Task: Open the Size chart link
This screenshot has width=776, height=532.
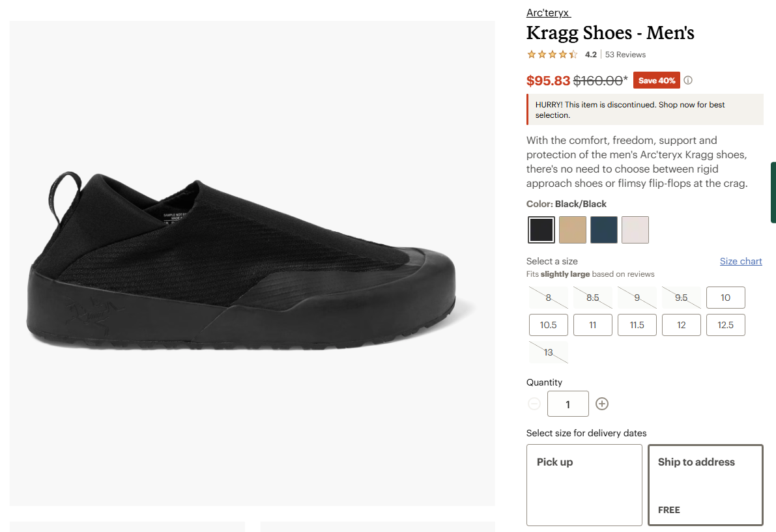Action: 741,261
